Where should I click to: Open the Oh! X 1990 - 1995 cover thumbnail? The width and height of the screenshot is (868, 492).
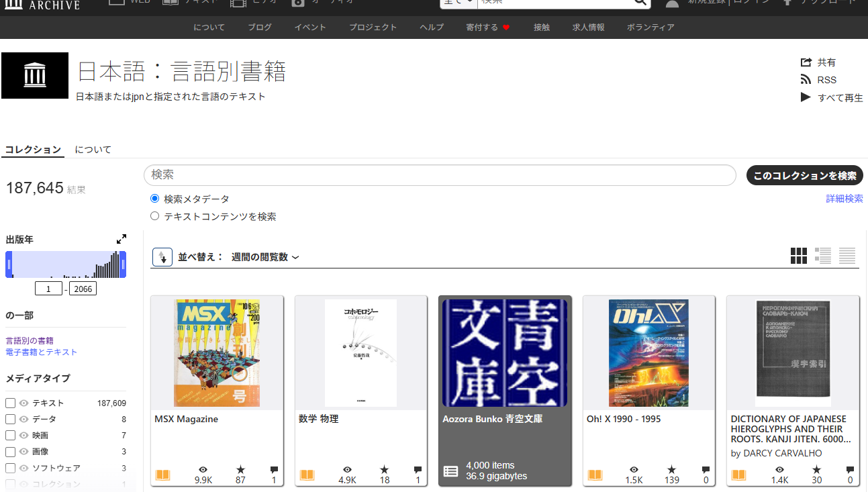(x=648, y=353)
